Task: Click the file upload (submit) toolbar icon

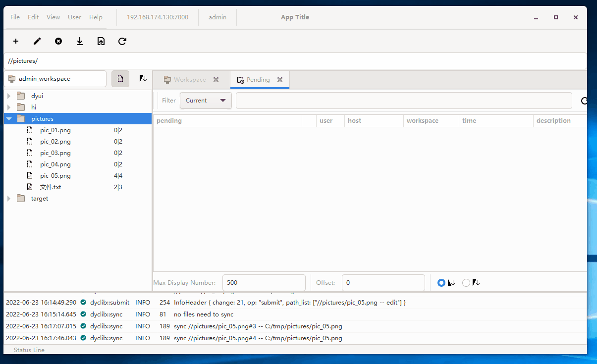Action: pos(101,42)
